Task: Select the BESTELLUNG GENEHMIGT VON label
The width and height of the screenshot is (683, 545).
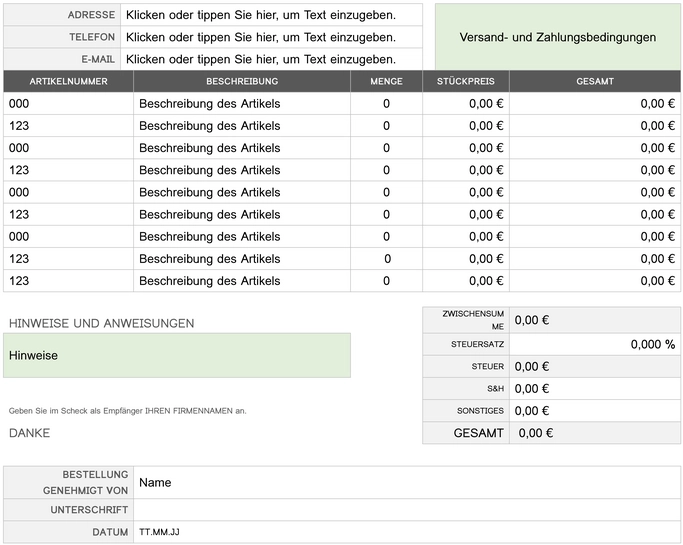Action: tap(85, 482)
